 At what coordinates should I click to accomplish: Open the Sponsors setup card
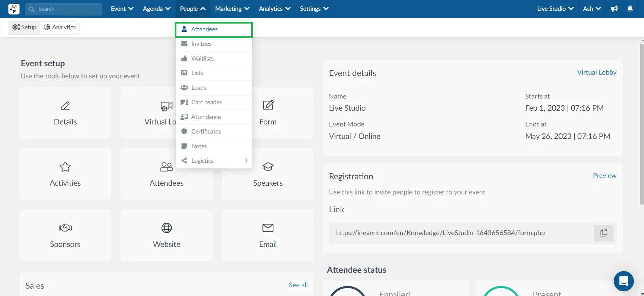tap(65, 235)
